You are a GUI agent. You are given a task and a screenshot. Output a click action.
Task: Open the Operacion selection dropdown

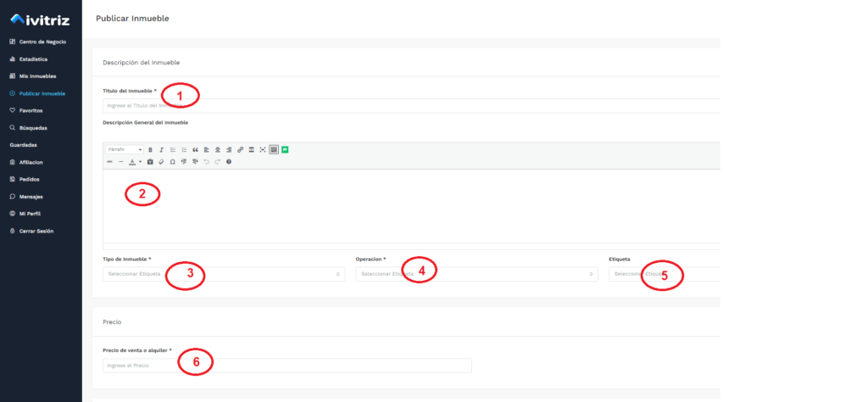pos(476,274)
